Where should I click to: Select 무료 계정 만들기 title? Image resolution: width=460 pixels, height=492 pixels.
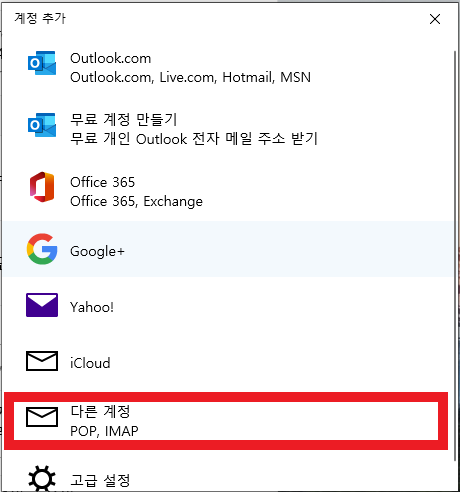point(124,119)
